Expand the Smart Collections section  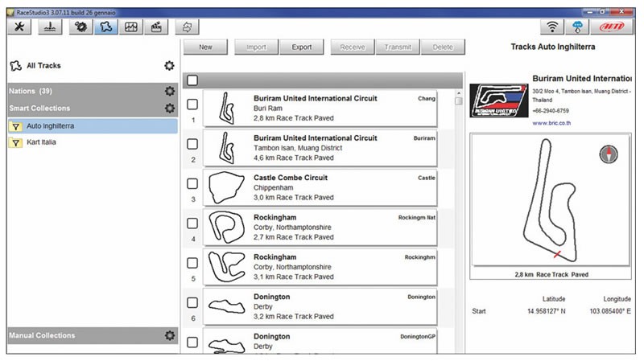(93, 109)
